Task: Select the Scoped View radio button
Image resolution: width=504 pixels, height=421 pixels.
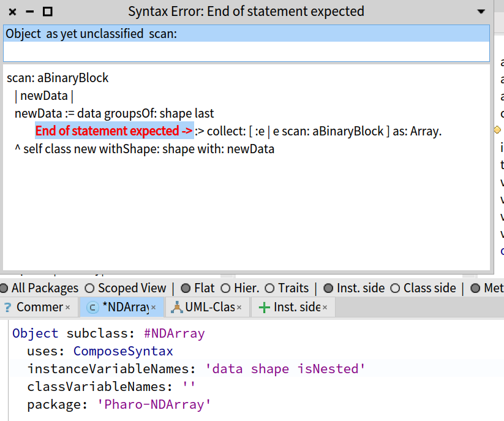Action: click(89, 288)
